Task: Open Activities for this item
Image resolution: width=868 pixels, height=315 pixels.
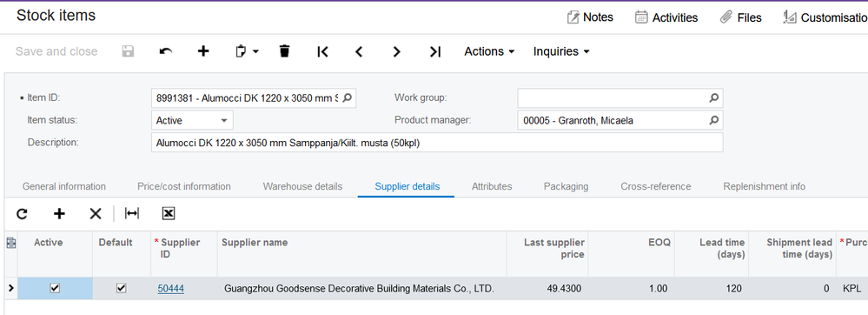Action: pyautogui.click(x=666, y=17)
